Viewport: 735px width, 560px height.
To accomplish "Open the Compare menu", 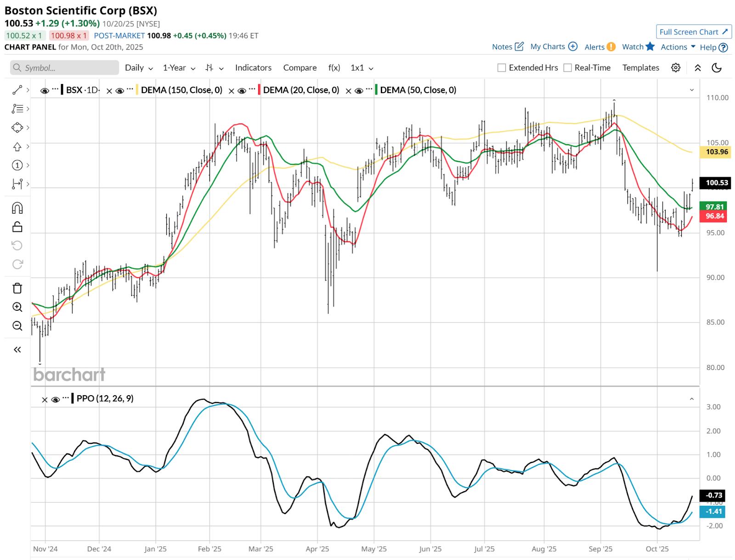I will [300, 68].
